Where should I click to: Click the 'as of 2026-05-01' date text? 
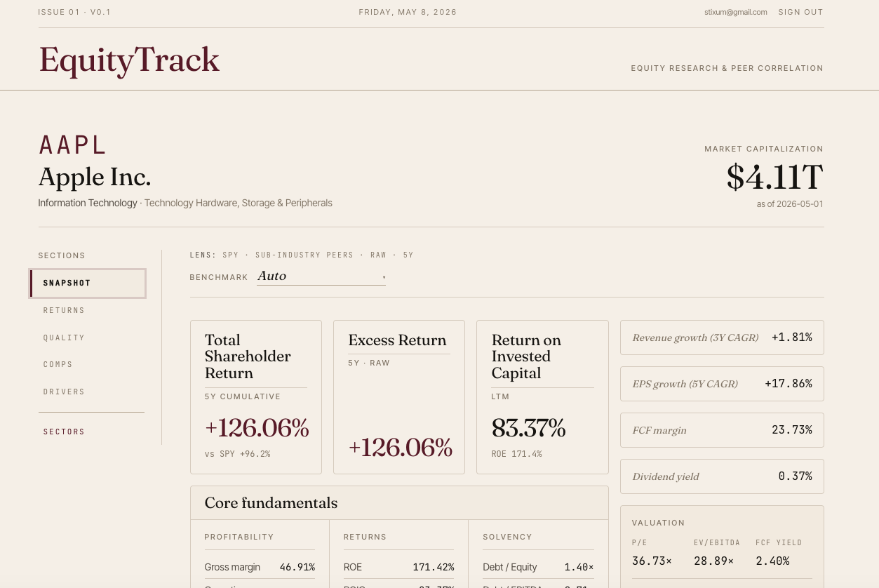coord(790,204)
